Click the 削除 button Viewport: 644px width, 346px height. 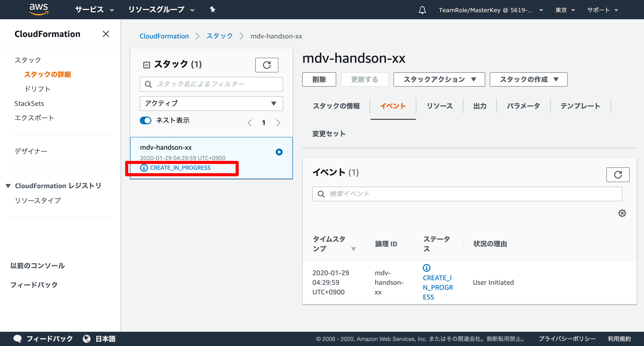click(319, 79)
